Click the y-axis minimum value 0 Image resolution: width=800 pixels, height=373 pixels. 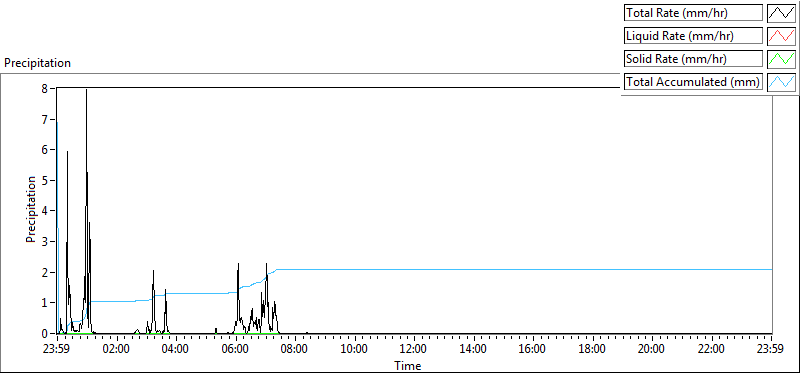(x=44, y=333)
